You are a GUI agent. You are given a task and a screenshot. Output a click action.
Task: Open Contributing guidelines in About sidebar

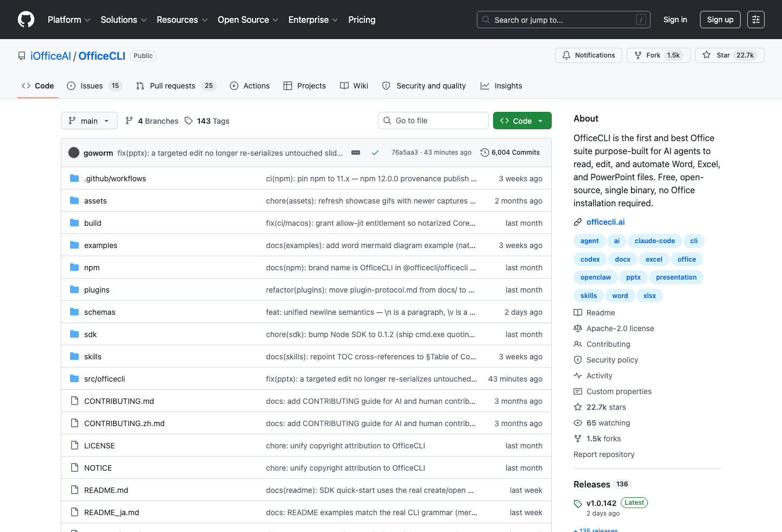coord(602,344)
